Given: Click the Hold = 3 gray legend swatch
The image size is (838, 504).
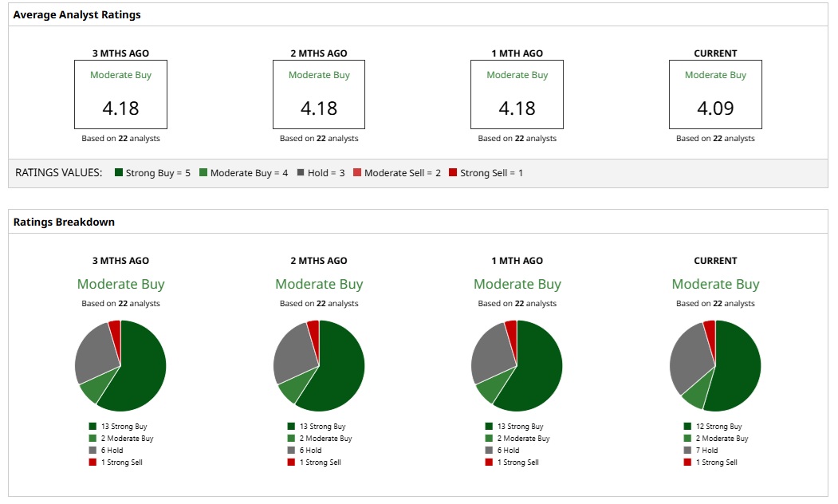Looking at the screenshot, I should pos(301,172).
